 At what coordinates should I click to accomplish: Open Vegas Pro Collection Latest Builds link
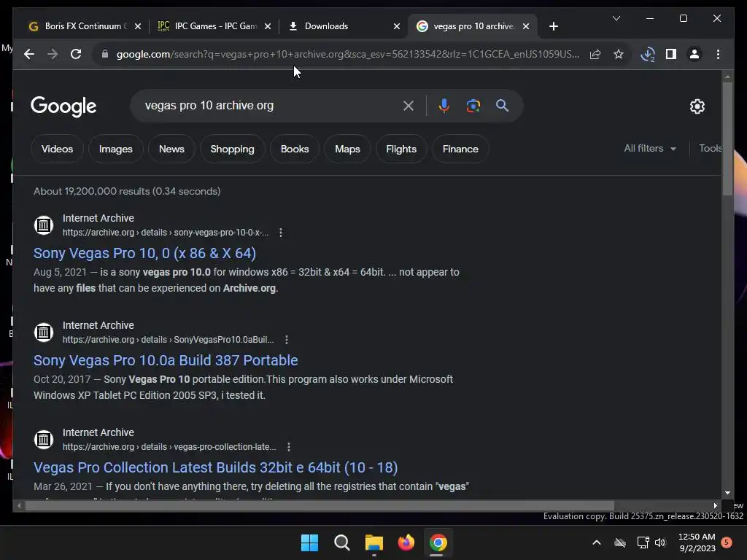tap(215, 467)
